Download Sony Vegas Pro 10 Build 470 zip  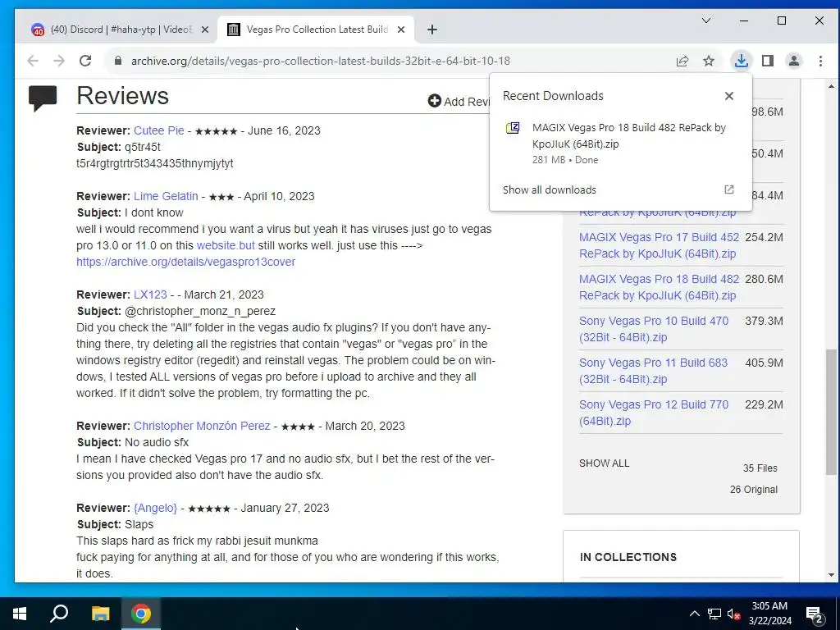(654, 329)
